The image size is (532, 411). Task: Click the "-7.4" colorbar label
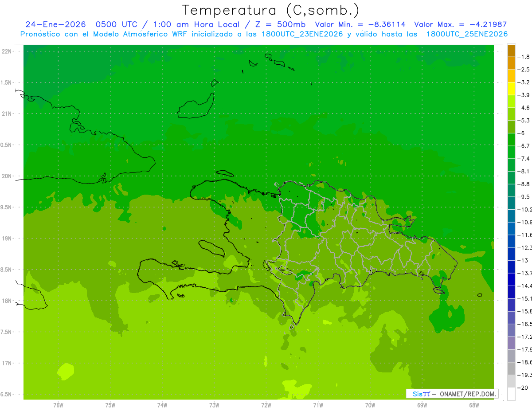point(524,159)
